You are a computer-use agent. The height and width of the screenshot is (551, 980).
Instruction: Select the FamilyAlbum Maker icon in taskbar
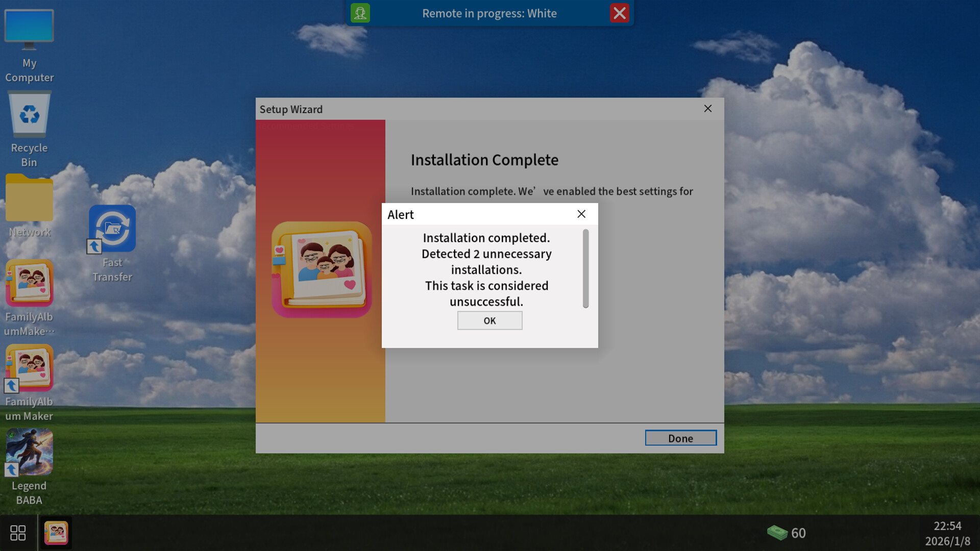click(56, 532)
